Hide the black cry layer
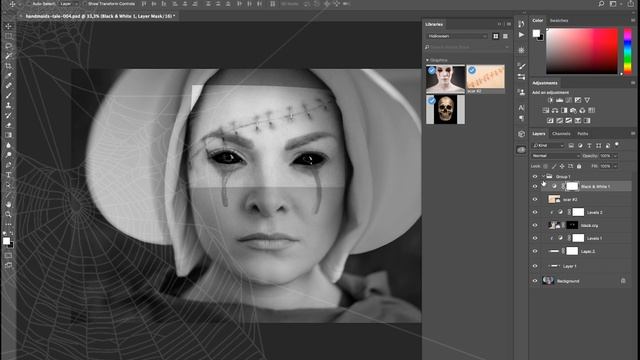640x360 pixels. pos(535,225)
